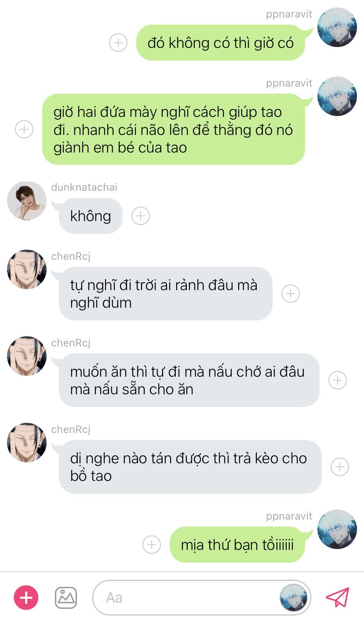Viewport: 364px width, 622px height.
Task: Add reaction to "giờ hai đứa mày" message
Action: click(x=24, y=129)
